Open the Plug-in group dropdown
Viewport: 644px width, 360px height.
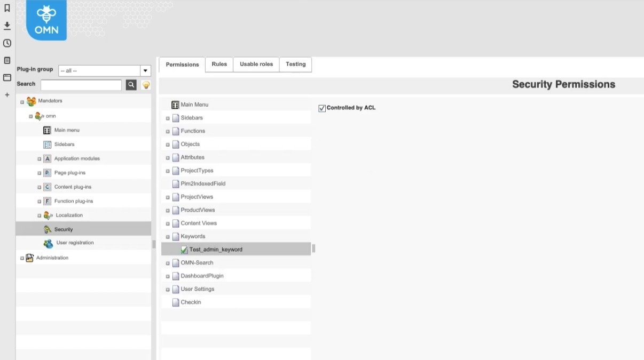point(145,70)
